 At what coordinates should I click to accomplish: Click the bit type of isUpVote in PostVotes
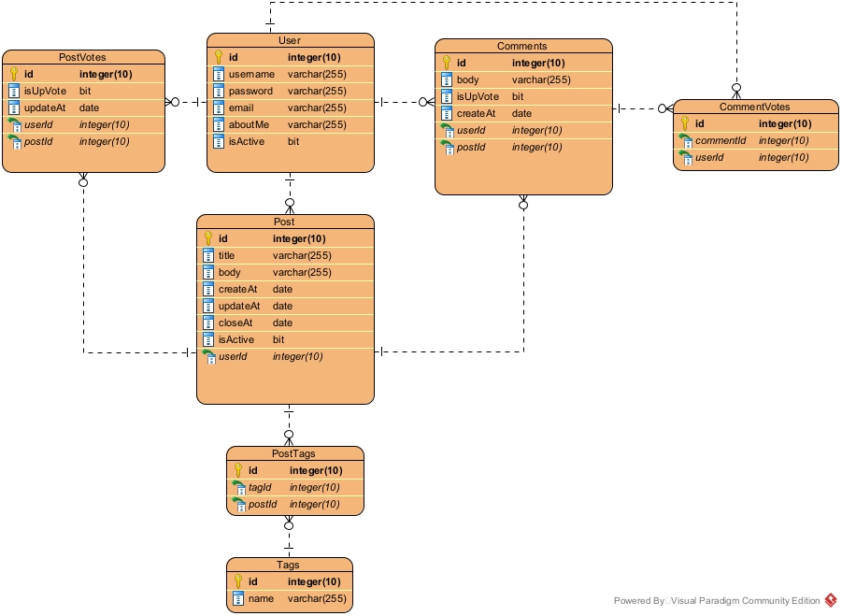[85, 91]
